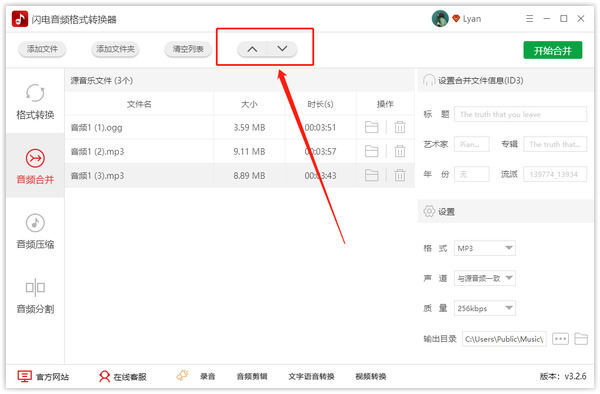This screenshot has width=600, height=394.
Task: Click the 文件名 column header
Action: [139, 104]
